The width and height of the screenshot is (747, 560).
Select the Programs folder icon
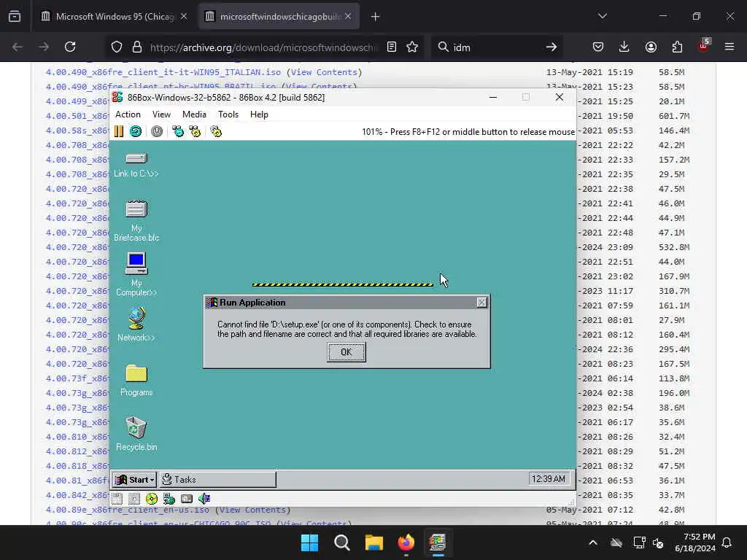136,381
